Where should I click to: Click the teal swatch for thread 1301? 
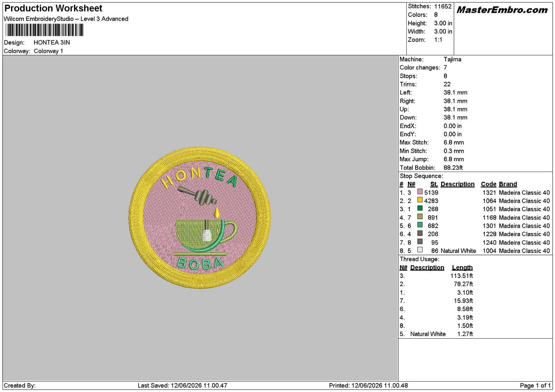tap(420, 225)
